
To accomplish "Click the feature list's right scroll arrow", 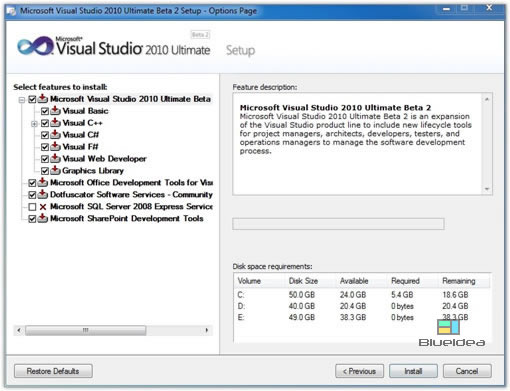I will click(207, 330).
